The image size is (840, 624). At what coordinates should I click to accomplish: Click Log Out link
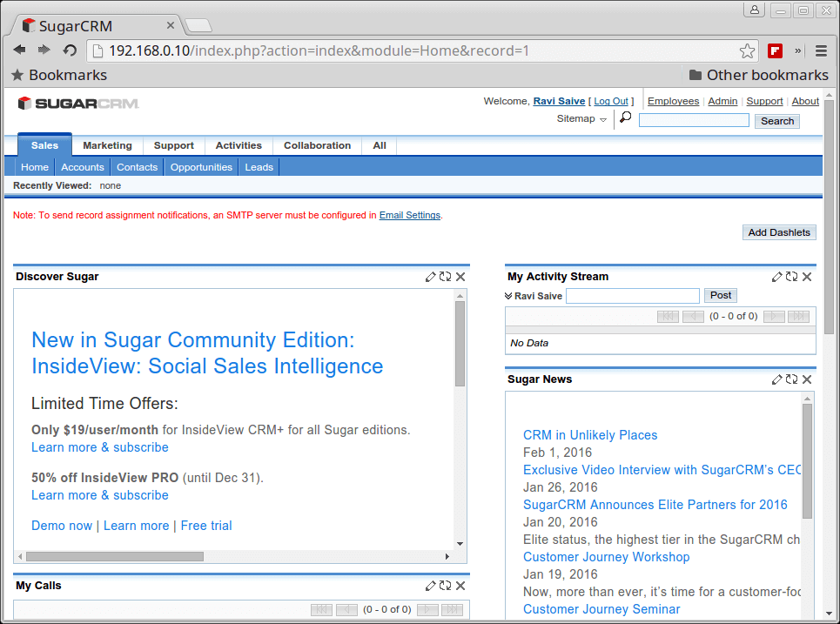click(611, 101)
